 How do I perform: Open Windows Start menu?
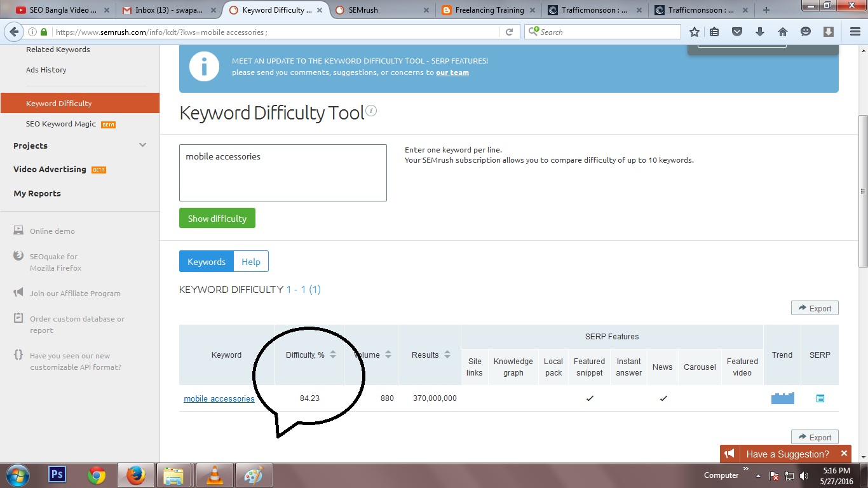17,475
